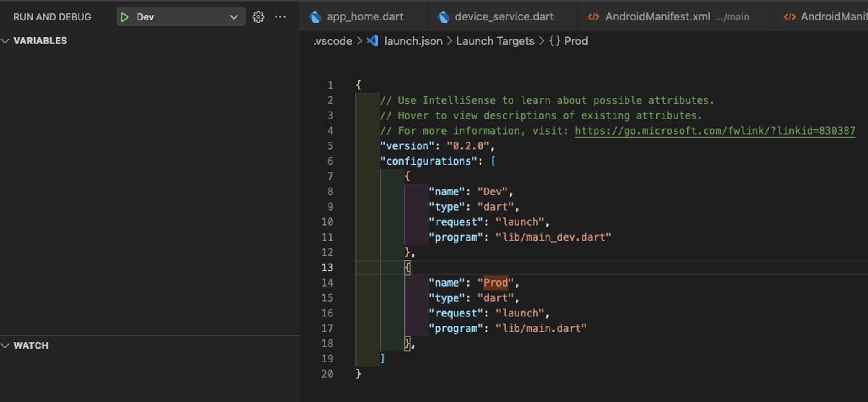Click the "0.2.0" version value
This screenshot has height=402, width=868.
[468, 146]
